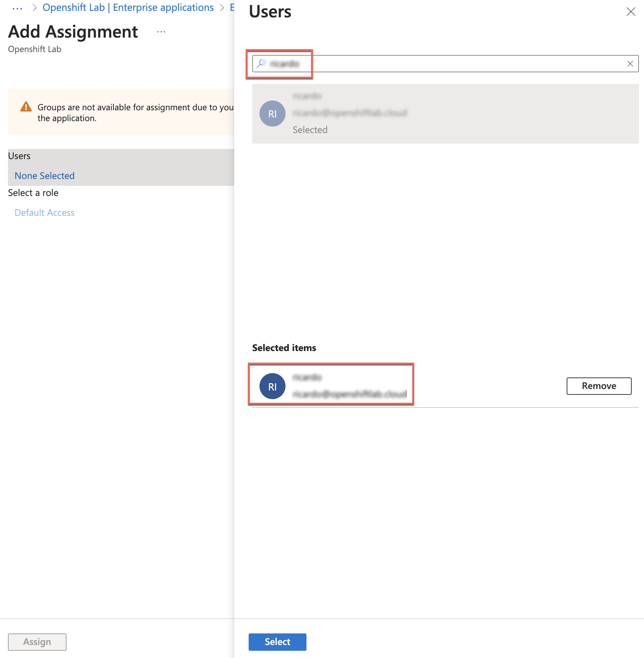Clear the ricardo search text
Viewport: 644px width, 658px height.
630,63
